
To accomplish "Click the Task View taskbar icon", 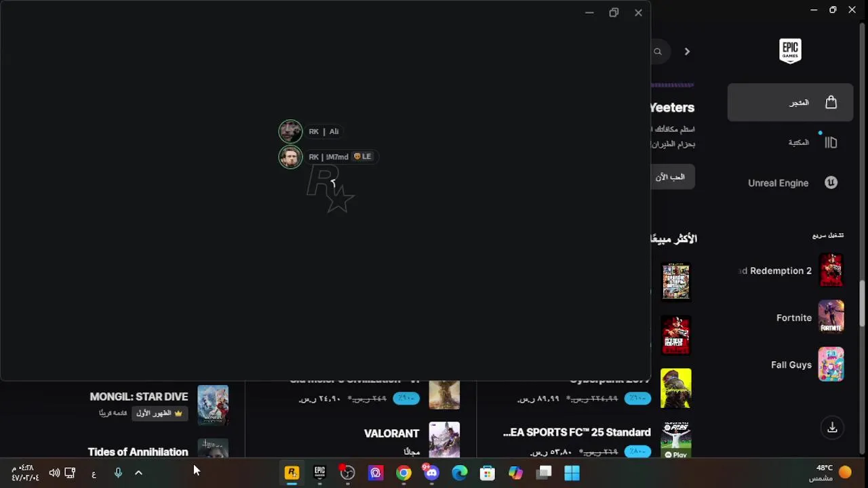I will (x=544, y=473).
